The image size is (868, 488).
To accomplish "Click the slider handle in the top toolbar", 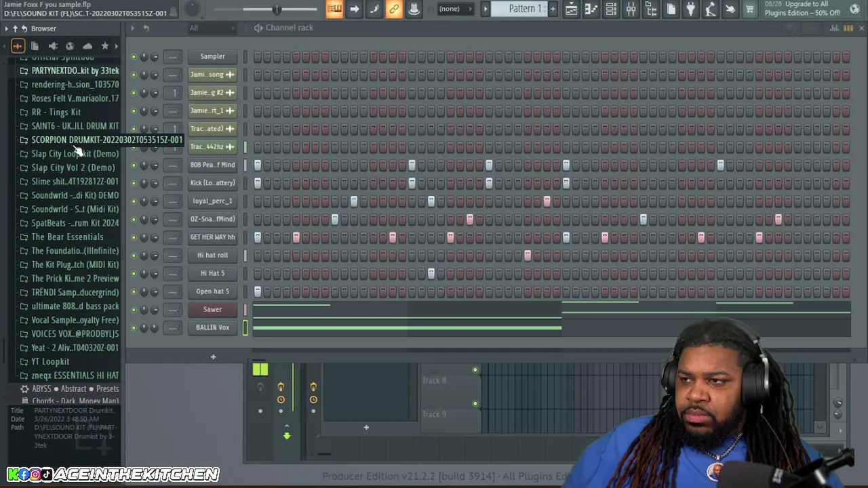I will click(277, 9).
